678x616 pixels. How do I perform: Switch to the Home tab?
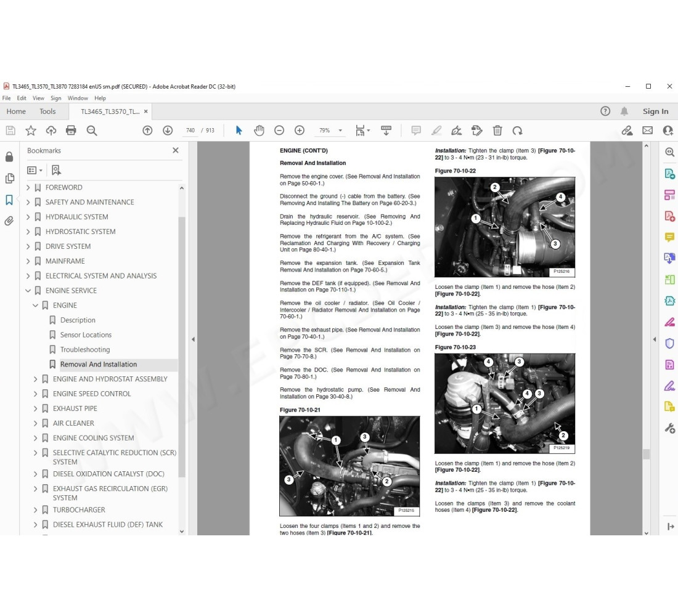pyautogui.click(x=16, y=111)
